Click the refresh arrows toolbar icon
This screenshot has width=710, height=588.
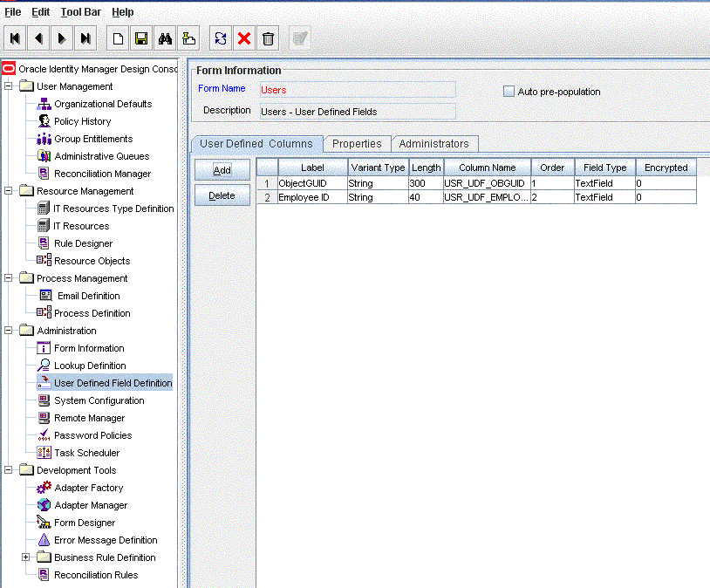pos(221,38)
